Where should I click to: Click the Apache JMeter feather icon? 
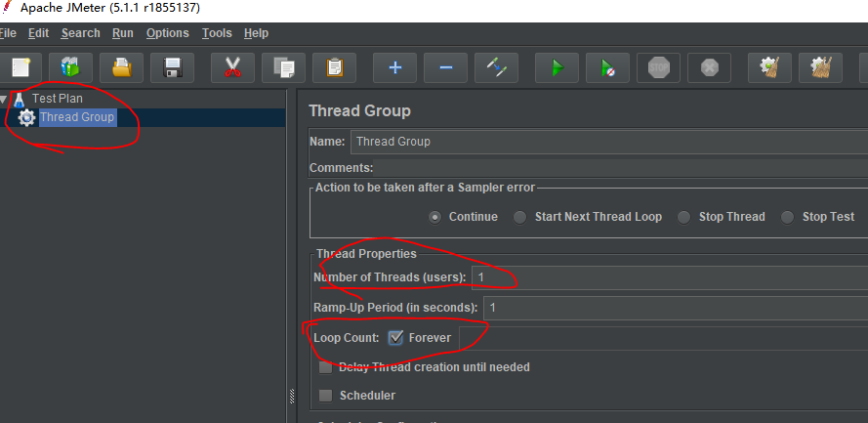click(x=7, y=8)
